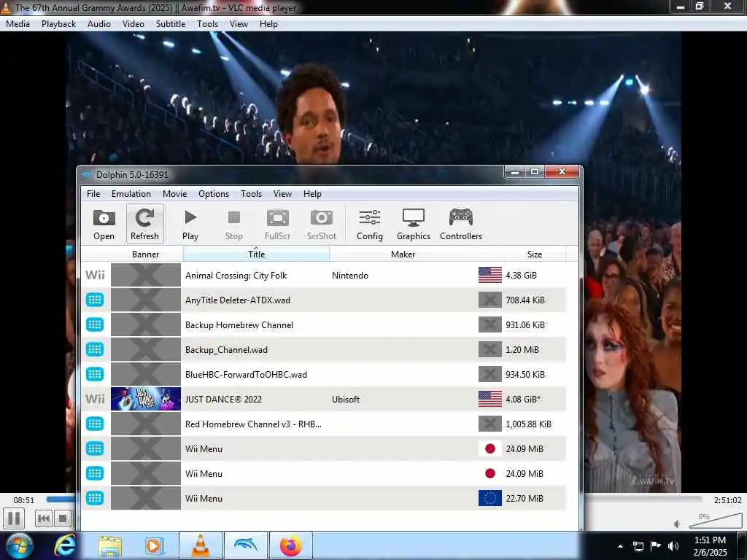Click the unknown region flag for Backup_Channel.wad

(489, 349)
